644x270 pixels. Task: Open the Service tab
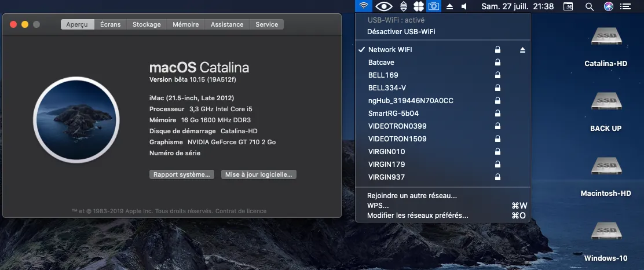[x=266, y=24]
